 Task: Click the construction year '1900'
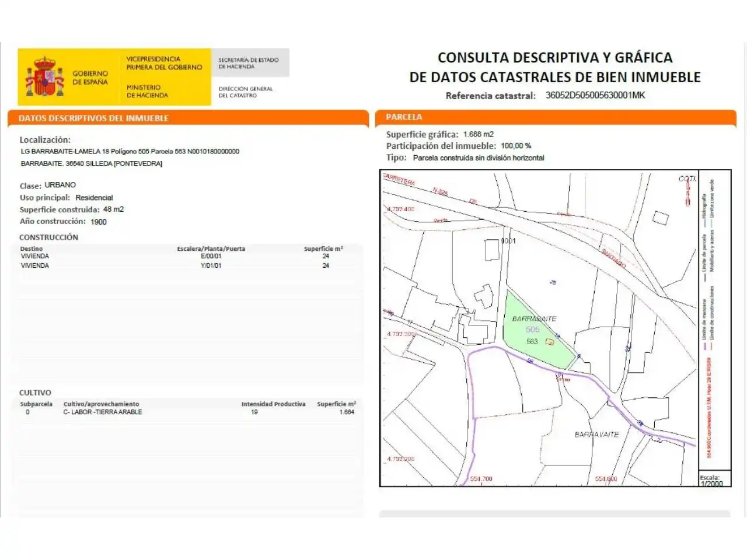coord(99,222)
